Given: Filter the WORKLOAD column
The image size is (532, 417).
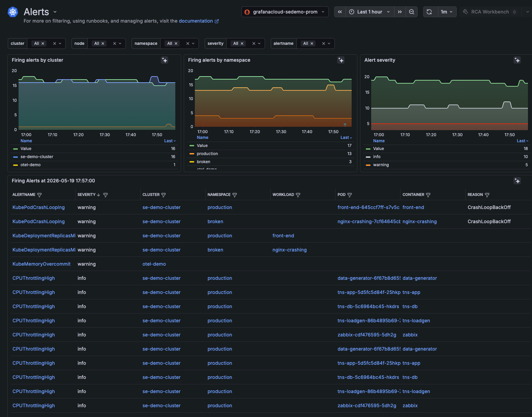Looking at the screenshot, I should tap(298, 195).
